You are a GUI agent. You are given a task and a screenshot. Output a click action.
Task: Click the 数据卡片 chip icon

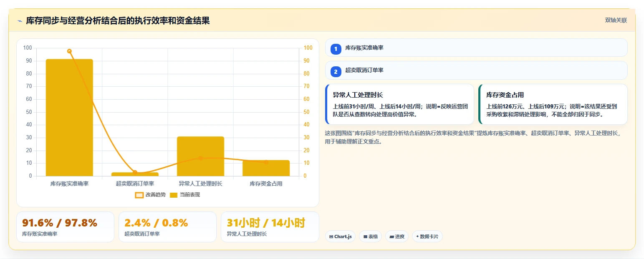(x=417, y=237)
